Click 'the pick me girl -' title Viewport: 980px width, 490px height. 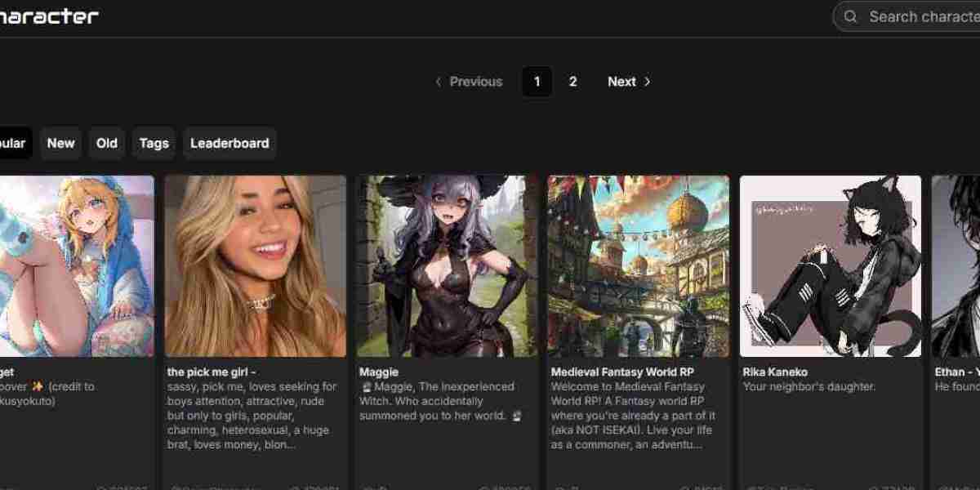click(212, 372)
